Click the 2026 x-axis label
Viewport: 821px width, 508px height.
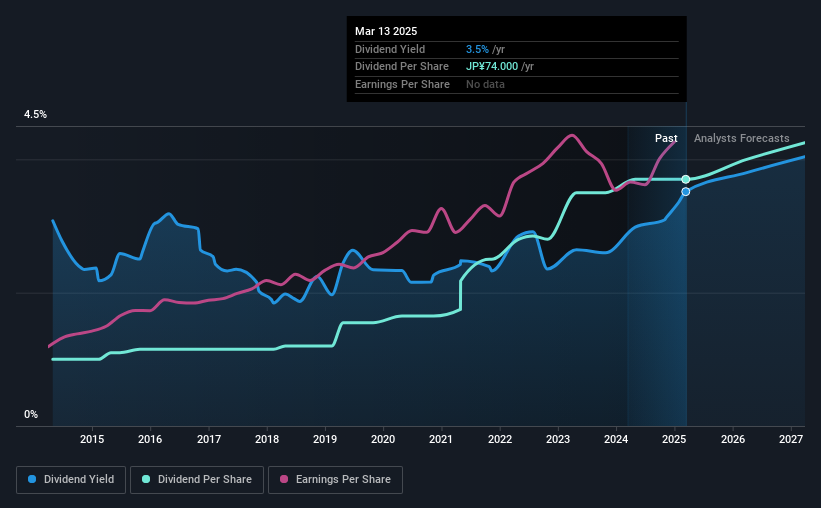pos(733,439)
